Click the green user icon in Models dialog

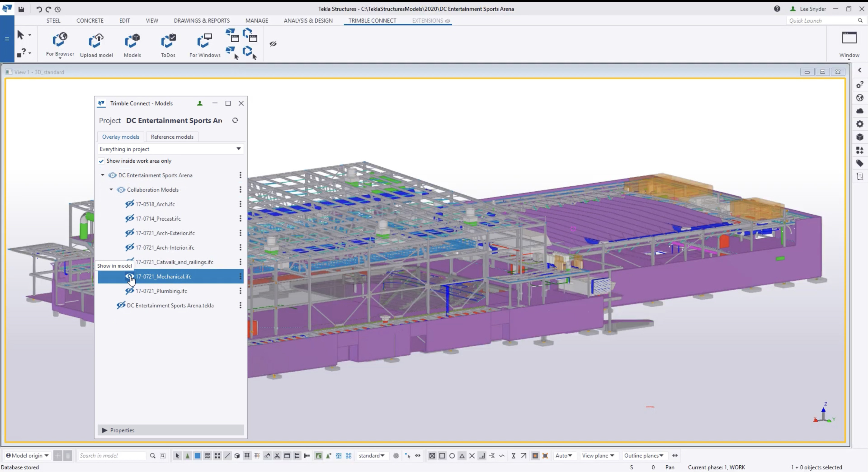(200, 103)
